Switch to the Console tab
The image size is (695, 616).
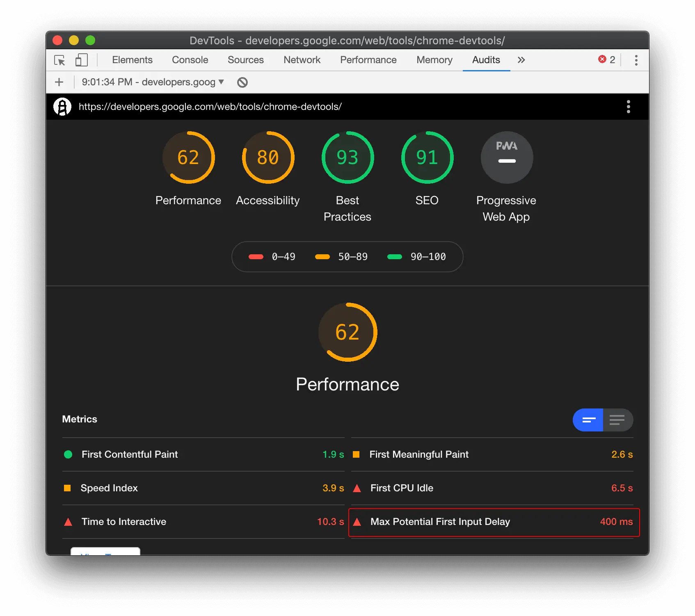pyautogui.click(x=190, y=60)
